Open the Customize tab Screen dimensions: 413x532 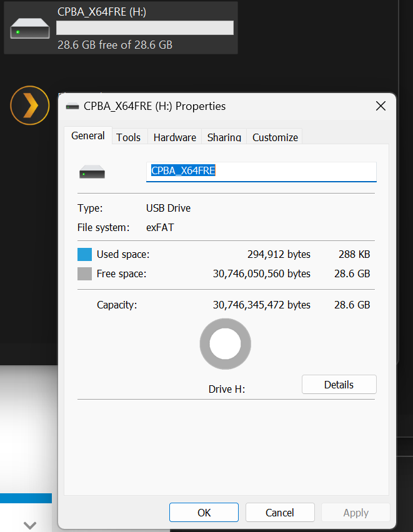click(275, 137)
